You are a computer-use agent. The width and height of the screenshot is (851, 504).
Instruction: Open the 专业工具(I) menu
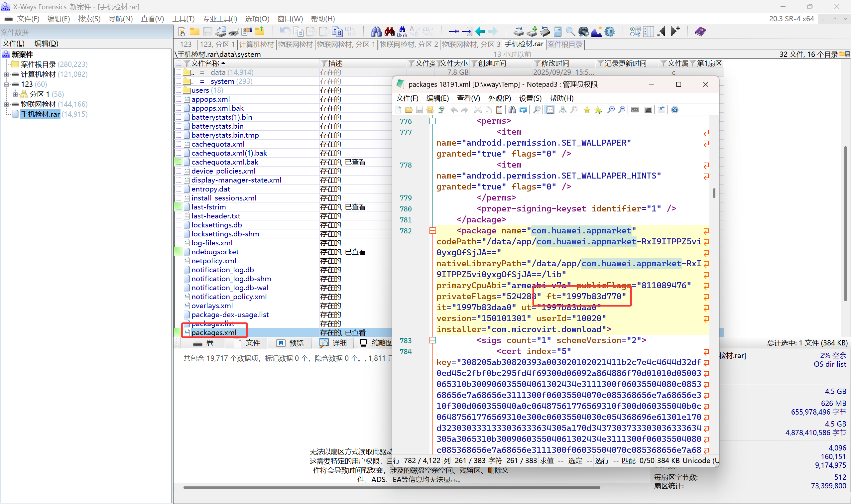(220, 19)
